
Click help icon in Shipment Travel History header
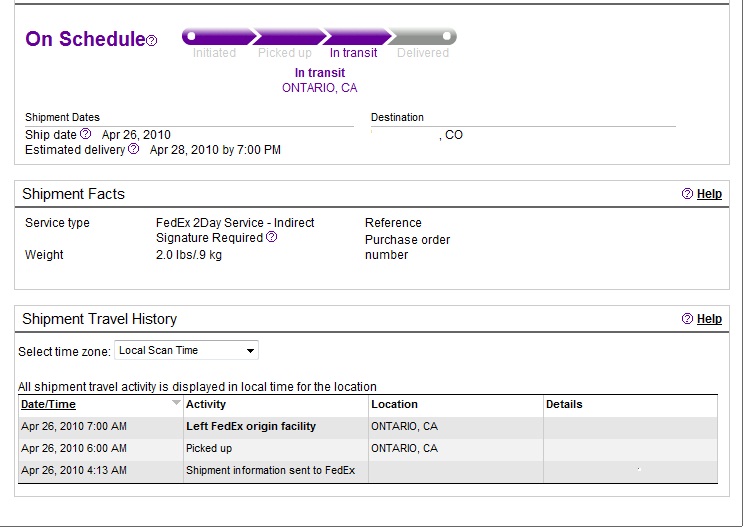[687, 319]
